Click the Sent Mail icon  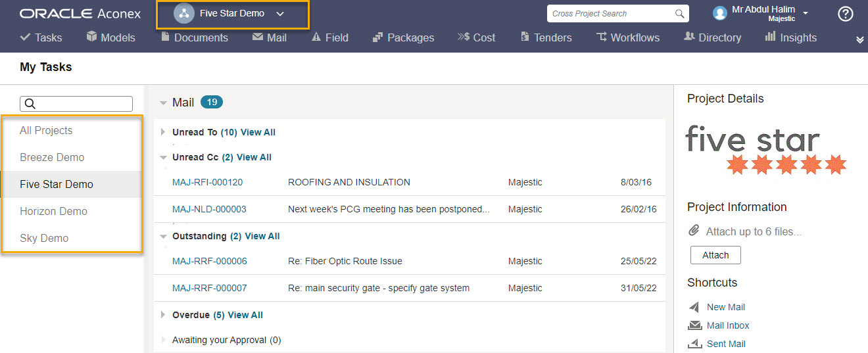[x=695, y=344]
